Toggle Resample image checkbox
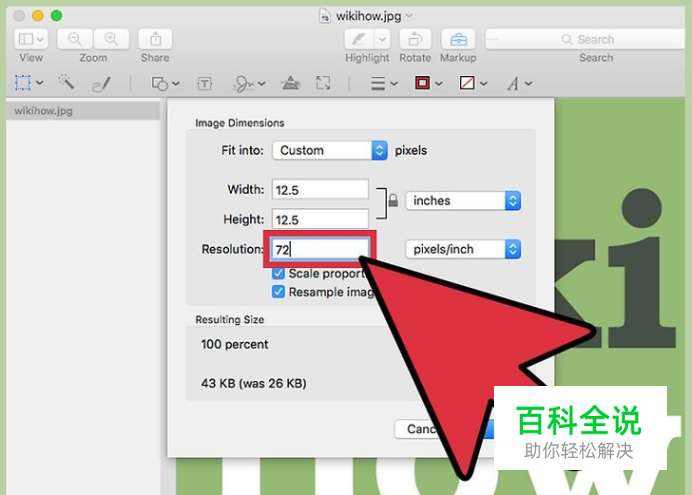 (x=278, y=292)
